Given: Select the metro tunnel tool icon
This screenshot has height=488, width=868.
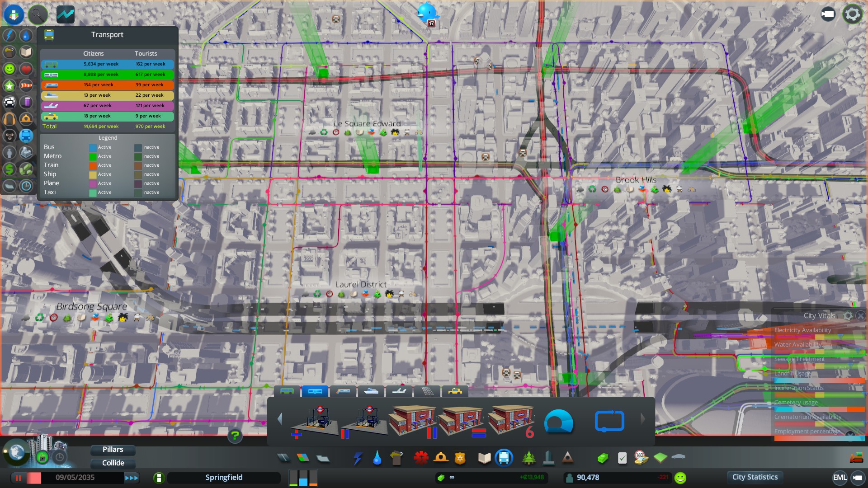Looking at the screenshot, I should [x=559, y=421].
